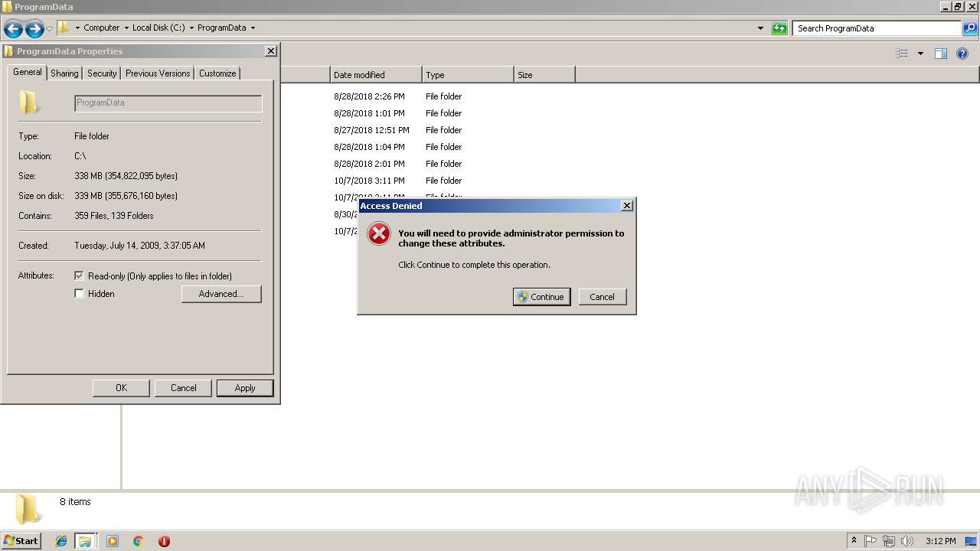
Task: Click the Back navigation arrow in Explorer
Action: (x=13, y=29)
